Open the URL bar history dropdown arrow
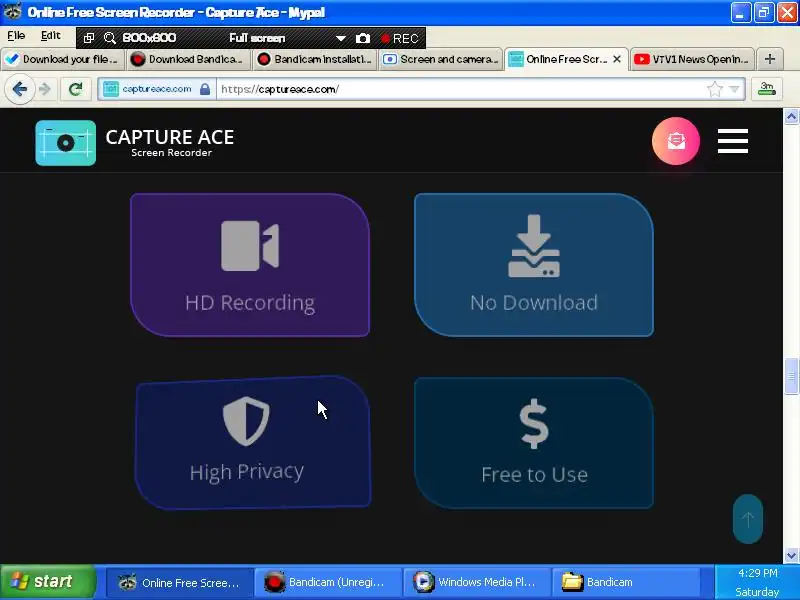Image resolution: width=800 pixels, height=600 pixels. point(734,89)
